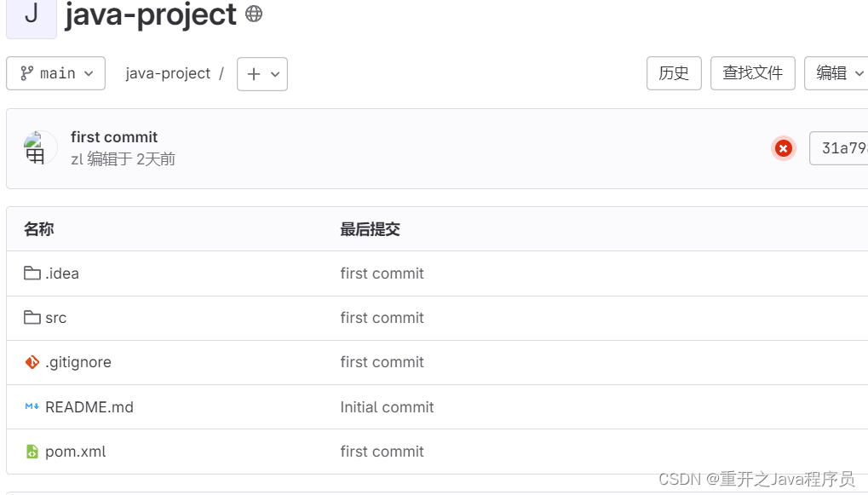Open the pom.xml file

[x=75, y=452]
